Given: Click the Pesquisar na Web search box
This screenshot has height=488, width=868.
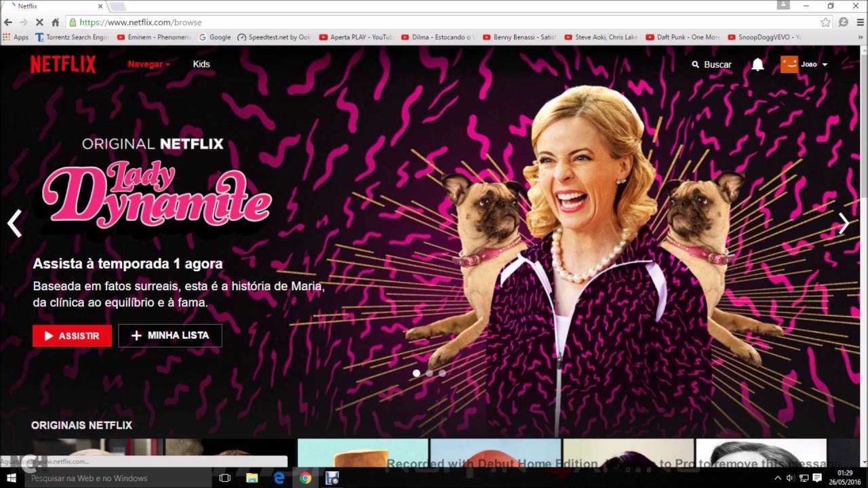Looking at the screenshot, I should 117,478.
